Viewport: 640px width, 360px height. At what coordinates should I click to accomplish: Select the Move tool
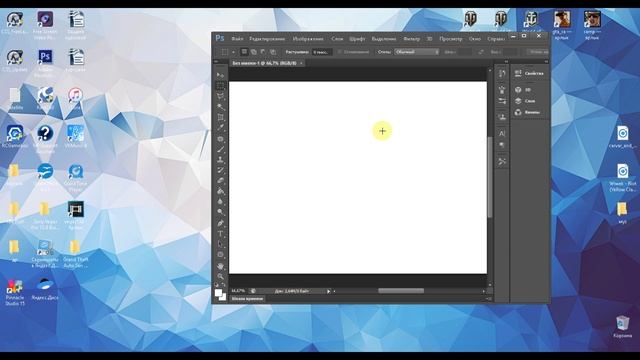(x=220, y=75)
